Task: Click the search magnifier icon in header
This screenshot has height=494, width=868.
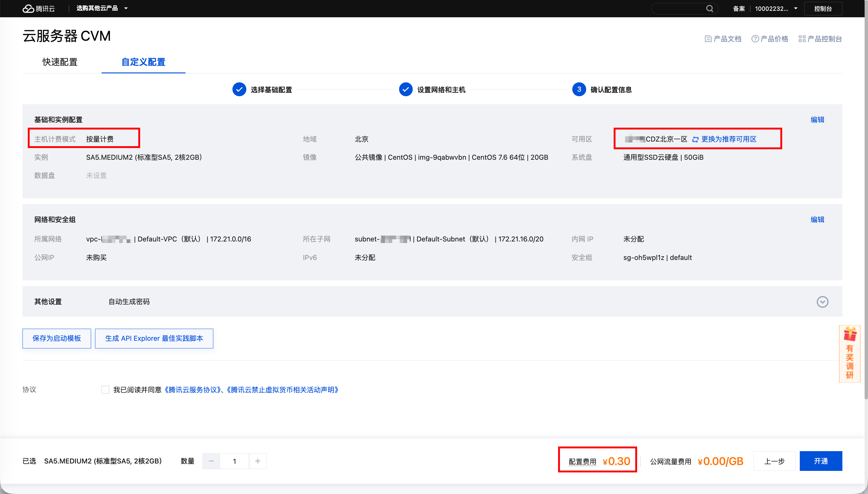Action: tap(709, 9)
